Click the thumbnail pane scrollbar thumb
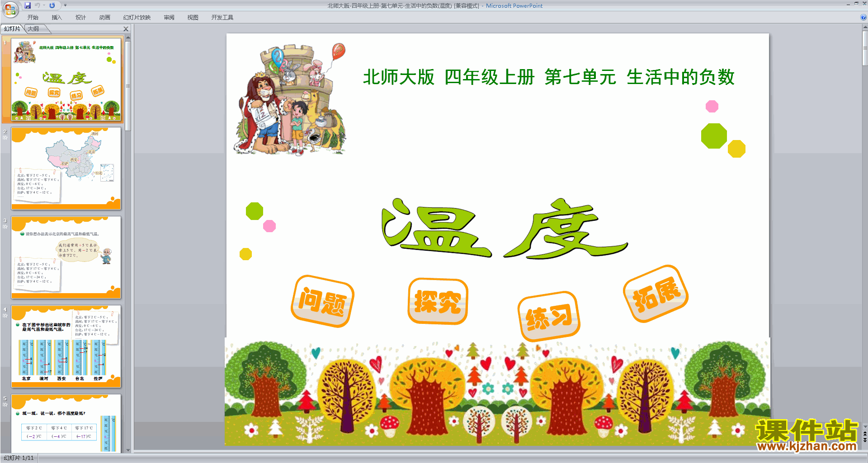868x463 pixels. point(128,86)
